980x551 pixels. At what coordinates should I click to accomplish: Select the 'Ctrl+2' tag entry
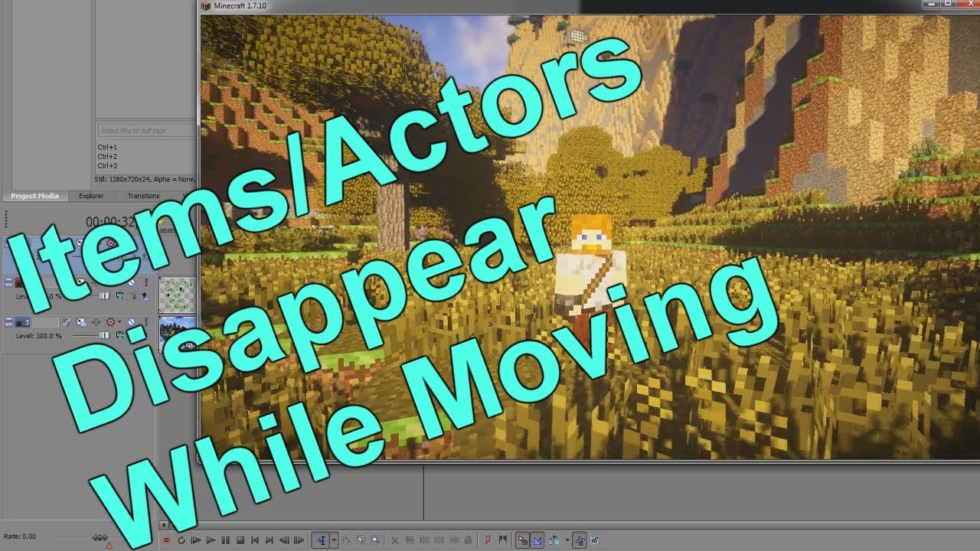(107, 156)
